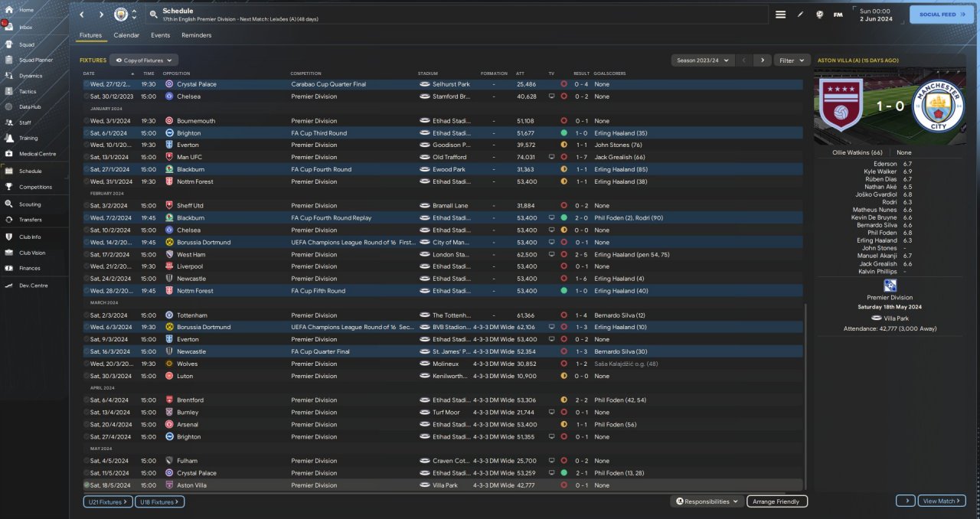Toggle the reminder circle on the Fulham row

pyautogui.click(x=87, y=461)
